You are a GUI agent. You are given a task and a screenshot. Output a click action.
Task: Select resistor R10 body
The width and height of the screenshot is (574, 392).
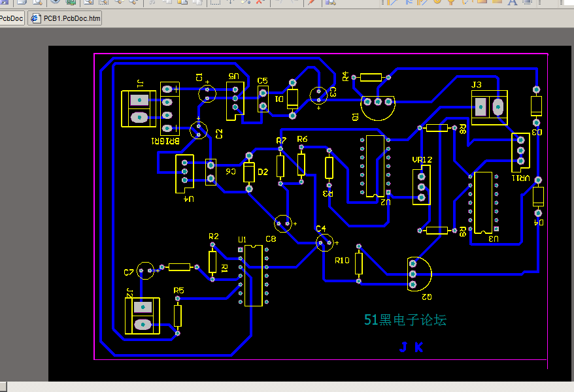click(359, 264)
